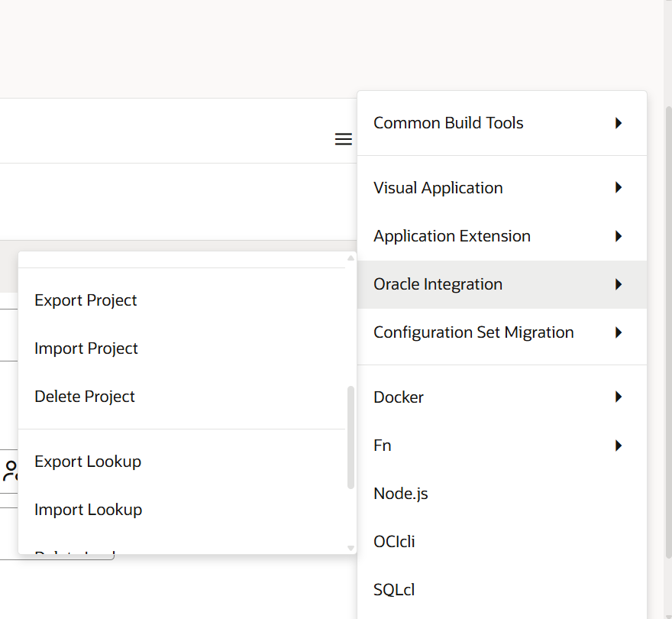672x619 pixels.
Task: Expand the Common Build Tools submenu arrow
Action: pyautogui.click(x=619, y=123)
